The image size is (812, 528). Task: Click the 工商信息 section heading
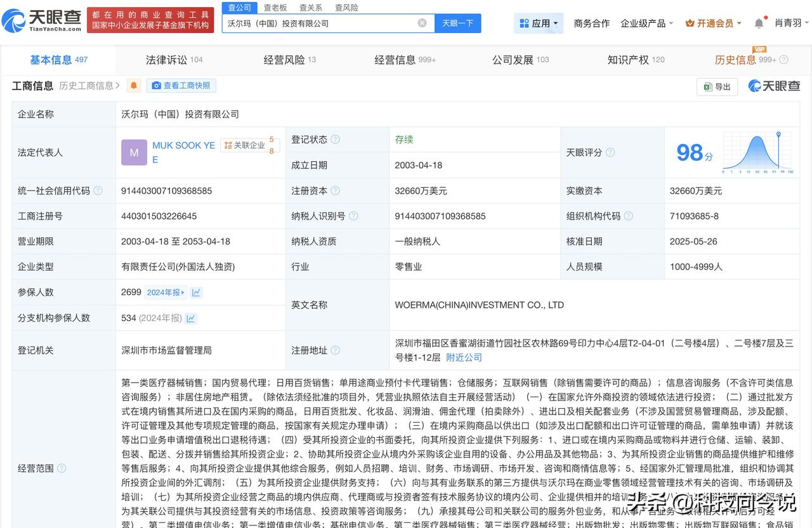coord(32,86)
